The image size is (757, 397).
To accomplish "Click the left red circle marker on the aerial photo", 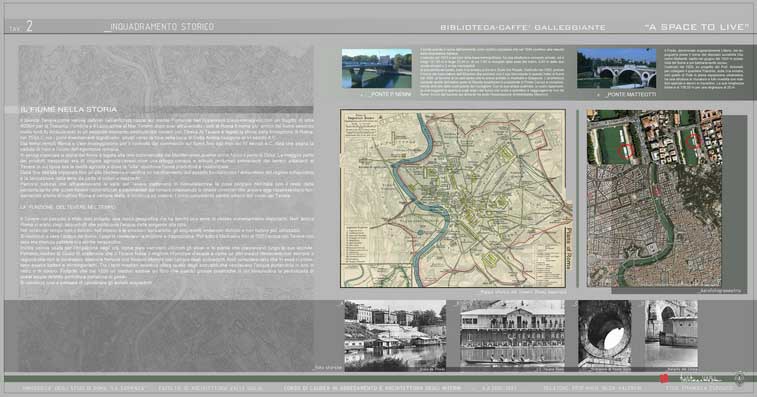I will pos(626,151).
